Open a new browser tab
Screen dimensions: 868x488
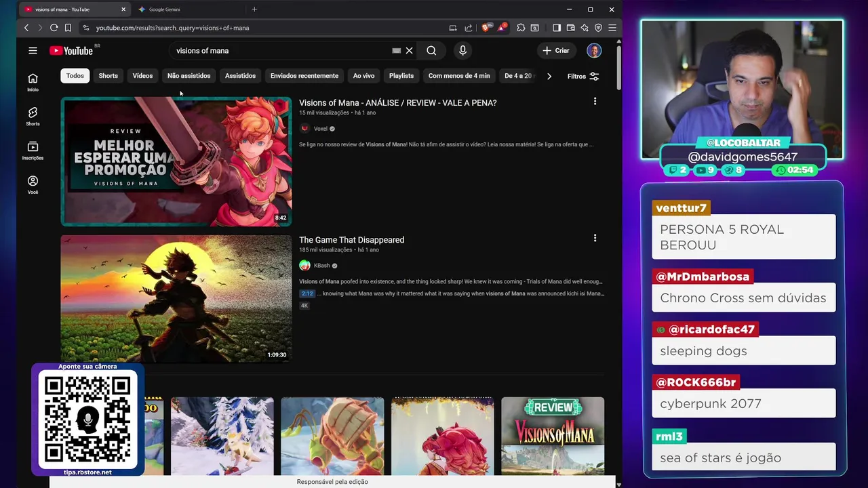[x=254, y=9]
